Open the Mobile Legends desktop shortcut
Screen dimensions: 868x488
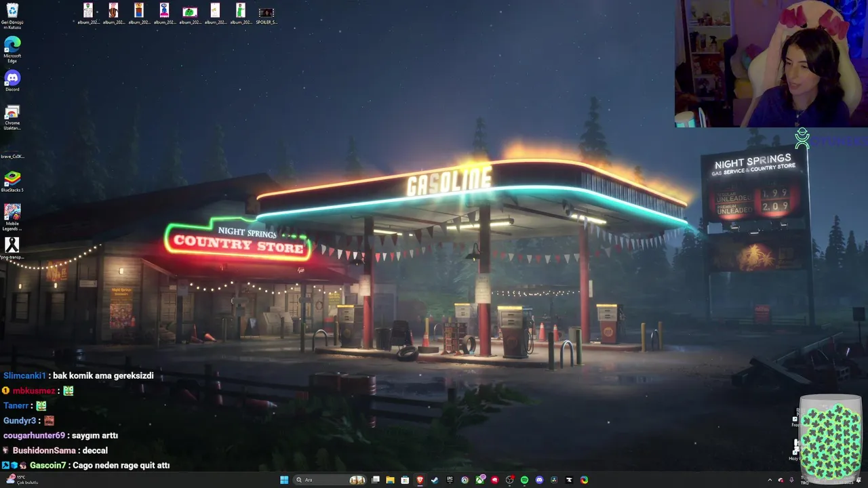[12, 217]
